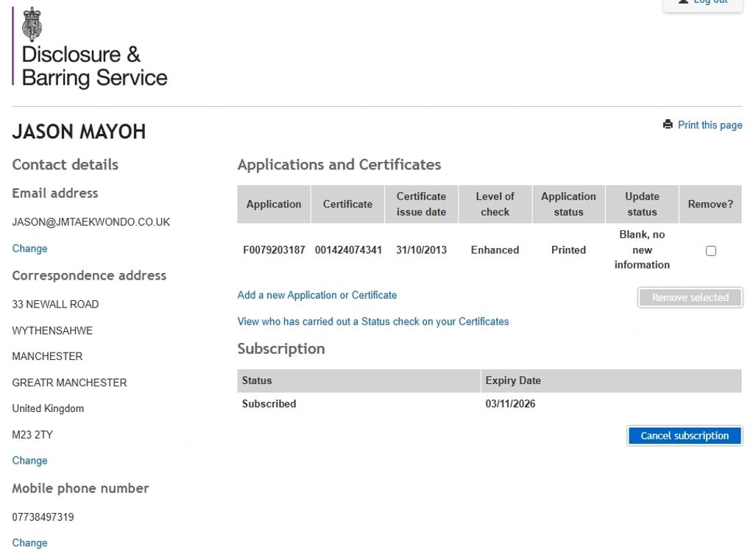Click Change under Email address
This screenshot has width=753, height=560.
pyautogui.click(x=29, y=249)
